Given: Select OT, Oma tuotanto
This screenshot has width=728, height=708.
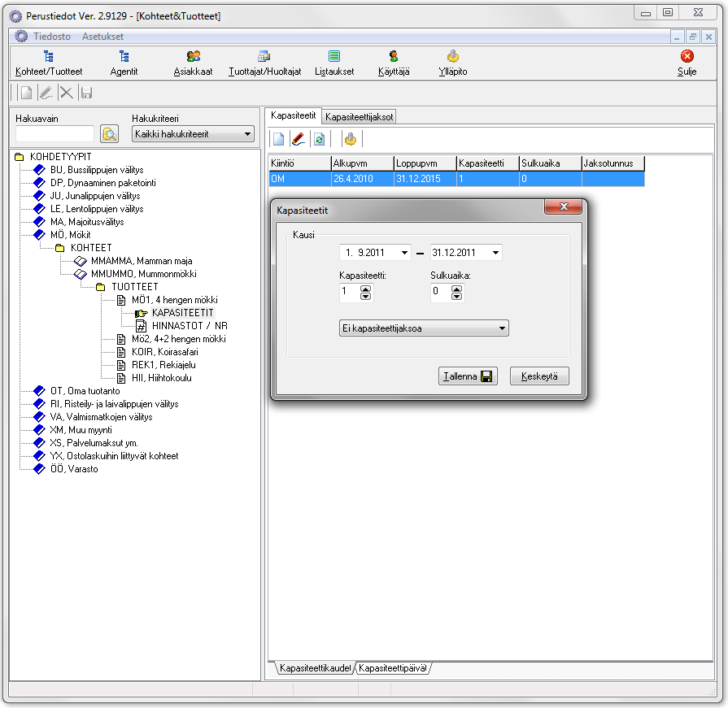Looking at the screenshot, I should [85, 391].
